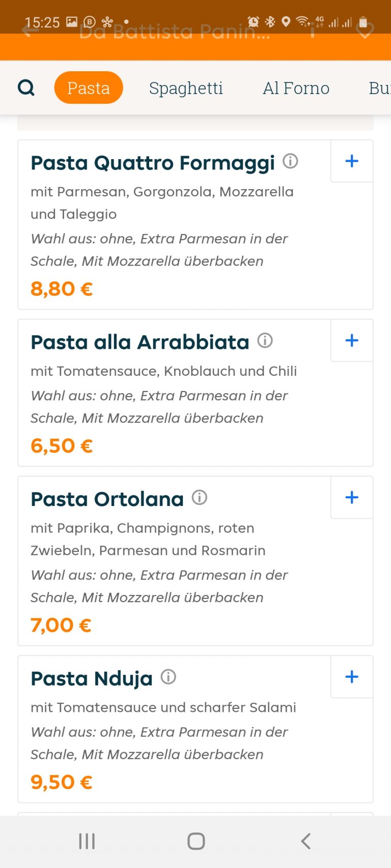Tap the Pasta Nduja 9,50 € price

(62, 782)
